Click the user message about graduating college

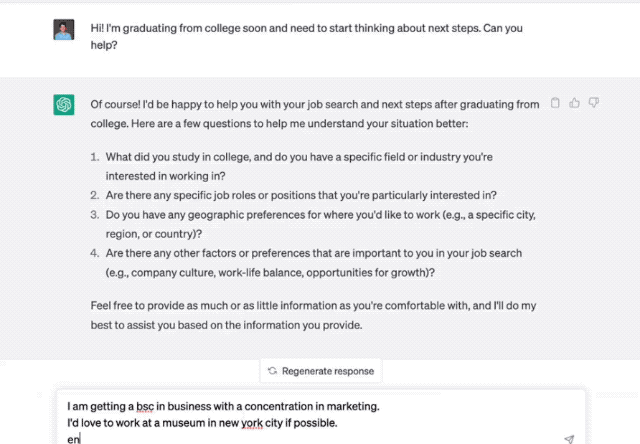click(x=306, y=36)
